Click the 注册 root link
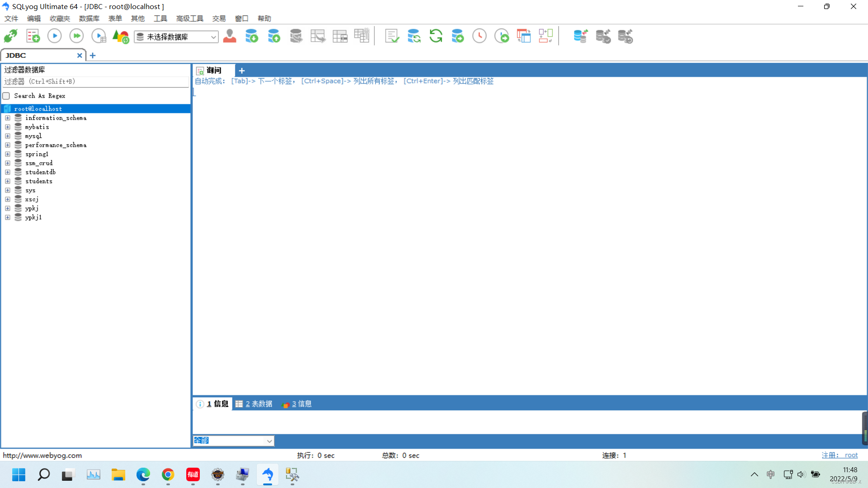The height and width of the screenshot is (488, 868). [840, 455]
